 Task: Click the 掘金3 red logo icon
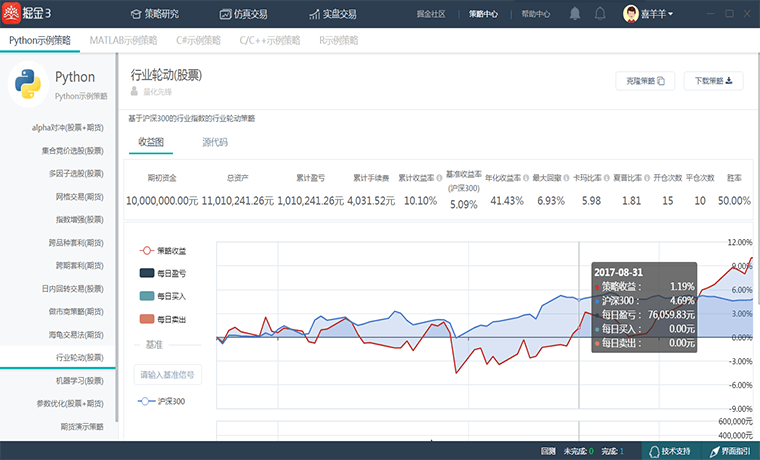(11, 13)
